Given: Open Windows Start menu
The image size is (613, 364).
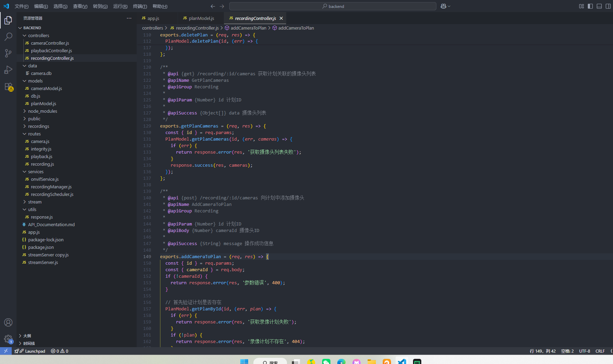Looking at the screenshot, I should [x=244, y=361].
